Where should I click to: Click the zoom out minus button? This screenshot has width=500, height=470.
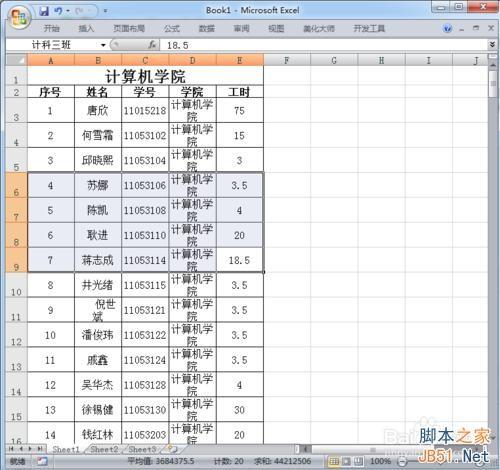(402, 462)
